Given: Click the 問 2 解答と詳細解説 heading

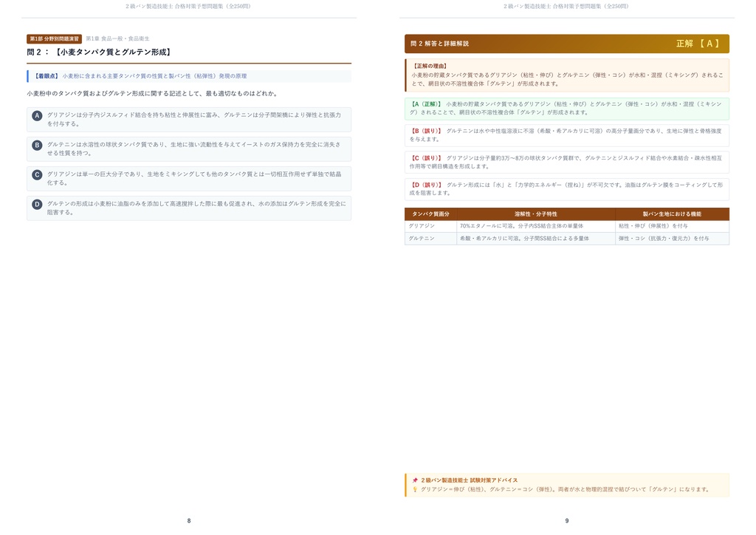Looking at the screenshot, I should [439, 44].
